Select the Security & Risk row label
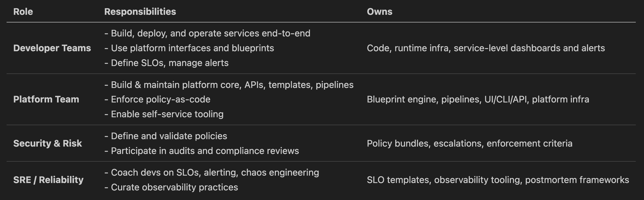The height and width of the screenshot is (200, 644). coord(47,143)
